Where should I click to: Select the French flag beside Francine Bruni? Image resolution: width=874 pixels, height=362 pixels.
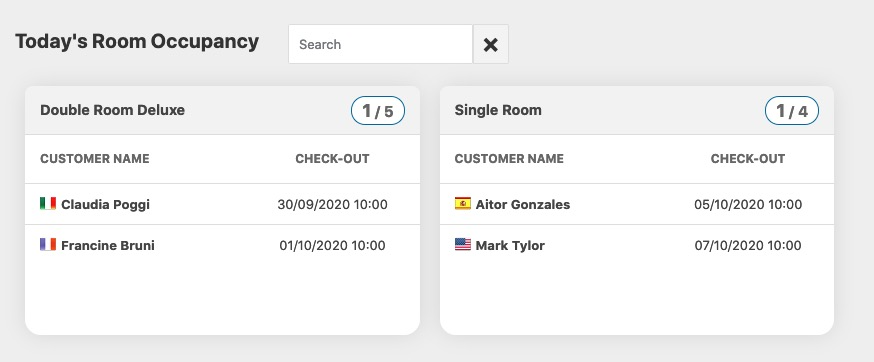click(x=48, y=245)
